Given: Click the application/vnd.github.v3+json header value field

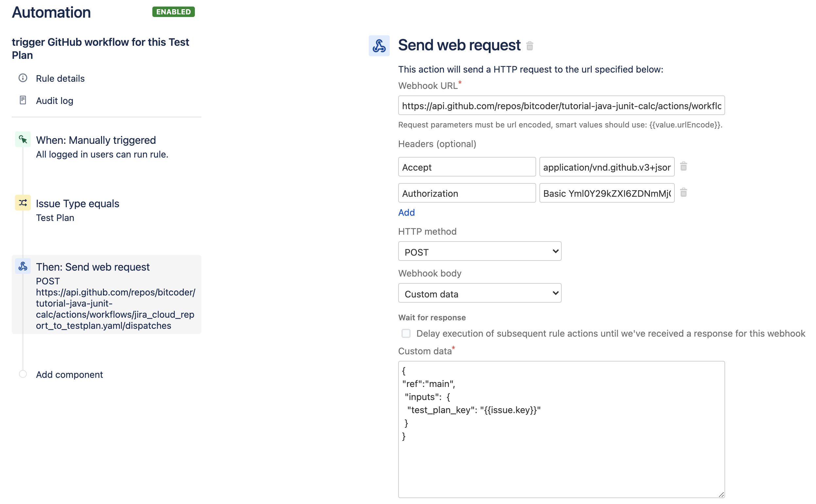Looking at the screenshot, I should click(607, 167).
